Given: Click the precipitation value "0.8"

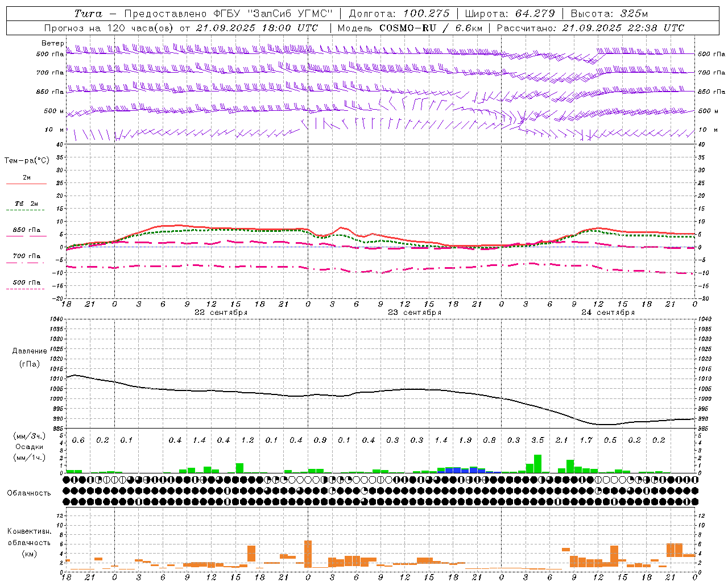Looking at the screenshot, I should click(x=489, y=440).
